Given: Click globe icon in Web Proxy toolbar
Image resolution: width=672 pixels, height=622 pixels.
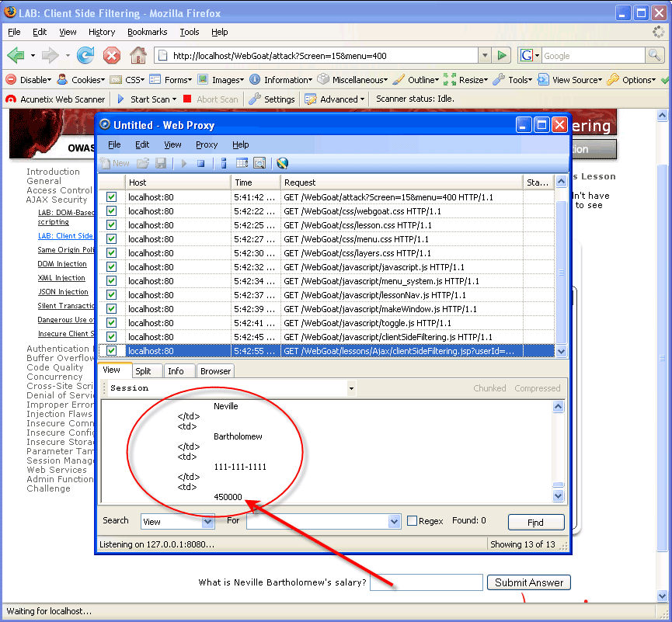Looking at the screenshot, I should click(x=283, y=163).
